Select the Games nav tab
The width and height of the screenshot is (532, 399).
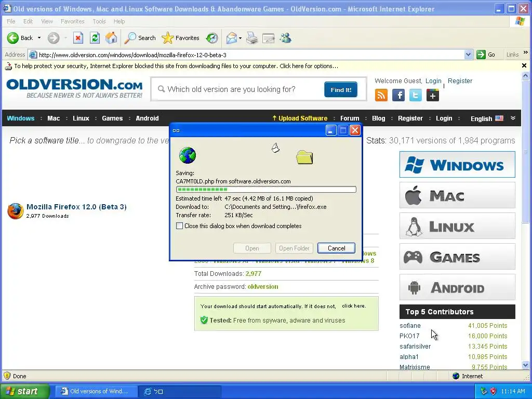pos(112,118)
